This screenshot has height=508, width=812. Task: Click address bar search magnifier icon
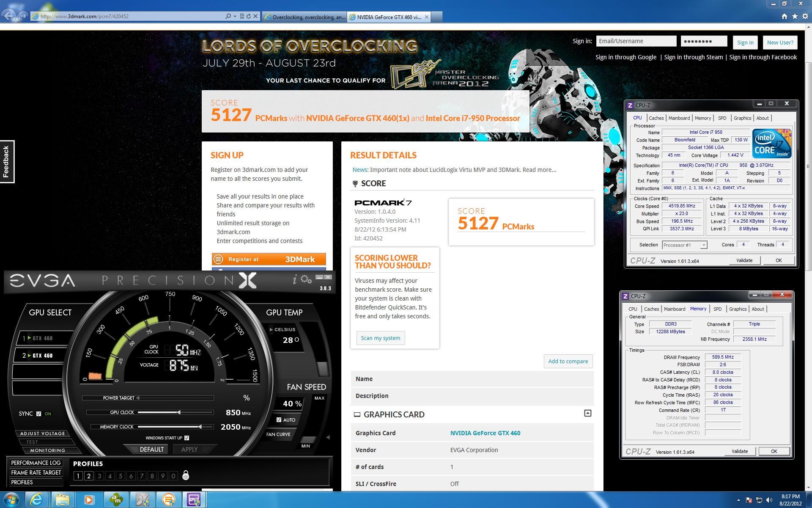pos(228,16)
